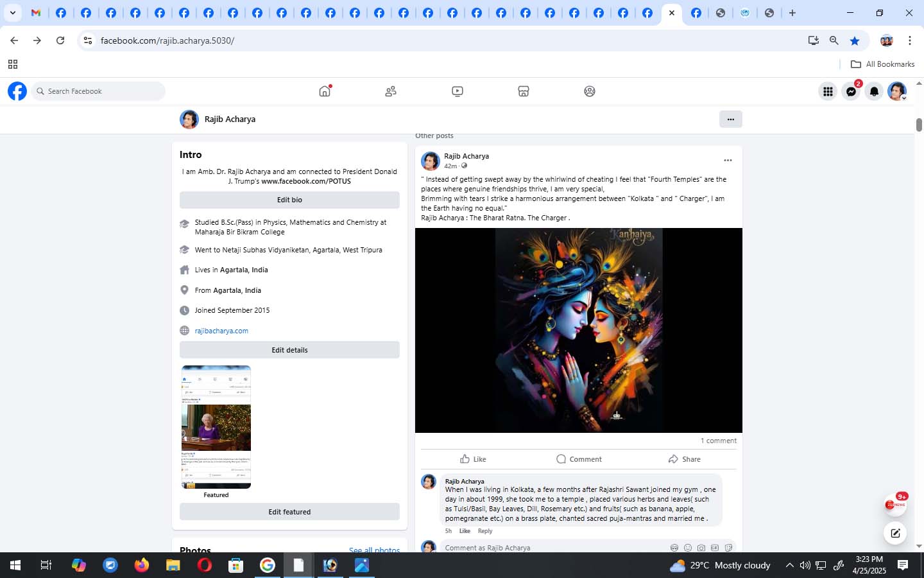924x578 pixels.
Task: Open Chrome profile avatar
Action: [x=887, y=40]
